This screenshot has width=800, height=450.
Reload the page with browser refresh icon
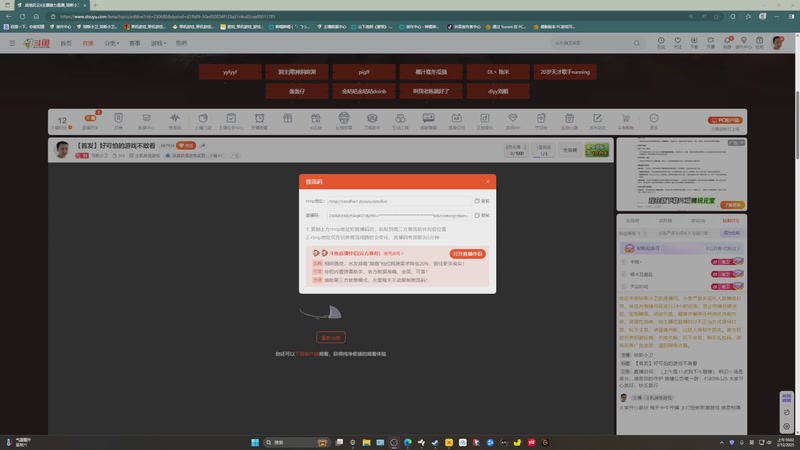pyautogui.click(x=22, y=16)
